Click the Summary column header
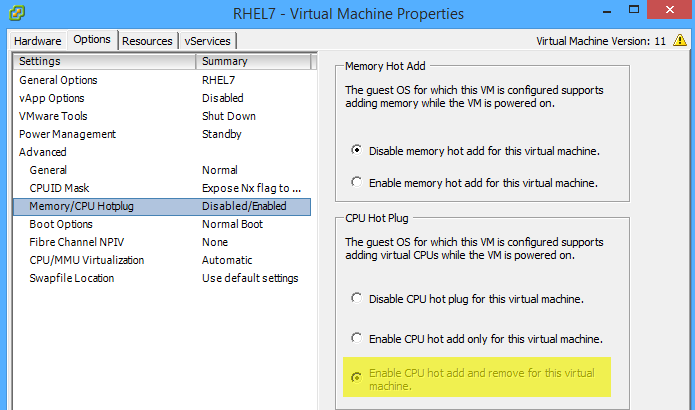 [x=255, y=62]
